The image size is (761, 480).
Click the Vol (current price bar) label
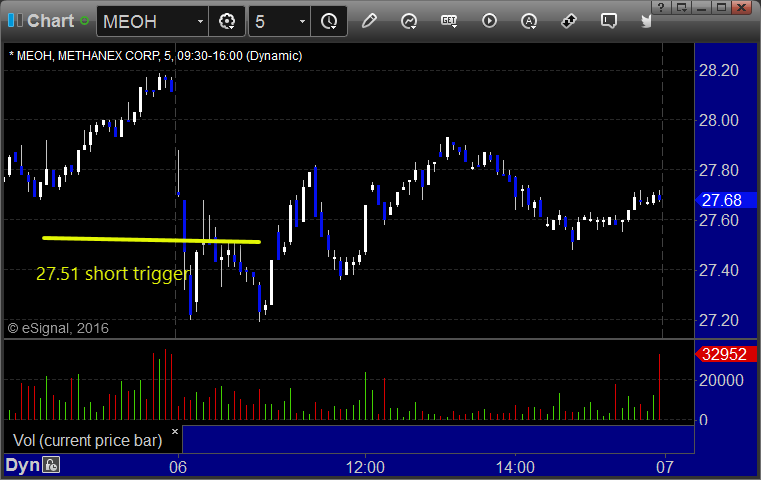pyautogui.click(x=87, y=441)
